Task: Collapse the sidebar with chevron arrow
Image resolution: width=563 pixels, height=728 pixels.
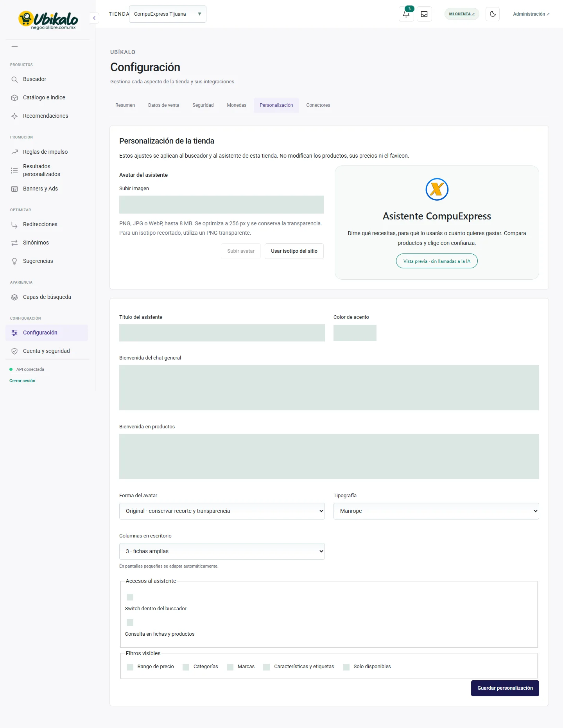Action: click(x=94, y=18)
